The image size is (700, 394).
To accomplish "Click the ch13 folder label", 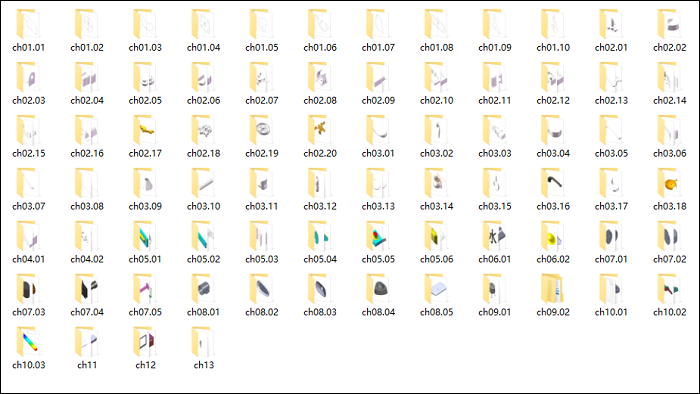I will pos(204,365).
